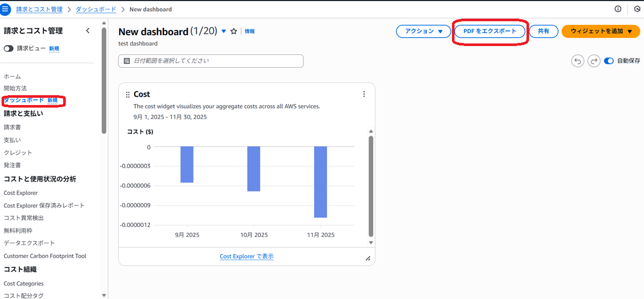Click the calendar icon in date range field
Image resolution: width=644 pixels, height=299 pixels.
tap(127, 61)
